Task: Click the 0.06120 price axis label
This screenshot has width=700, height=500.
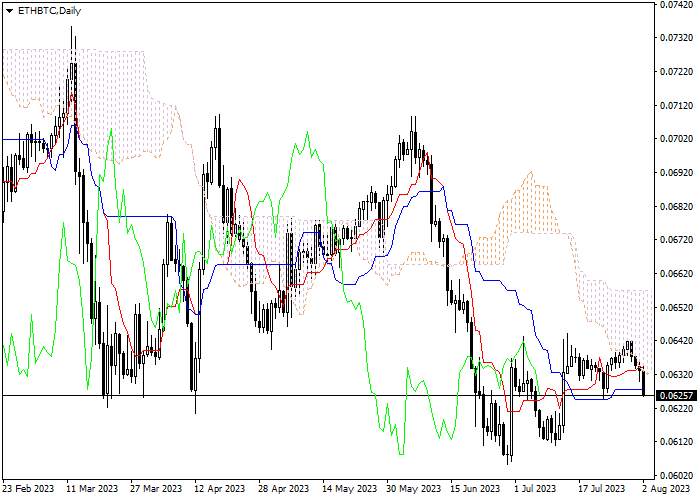Action: coord(677,442)
